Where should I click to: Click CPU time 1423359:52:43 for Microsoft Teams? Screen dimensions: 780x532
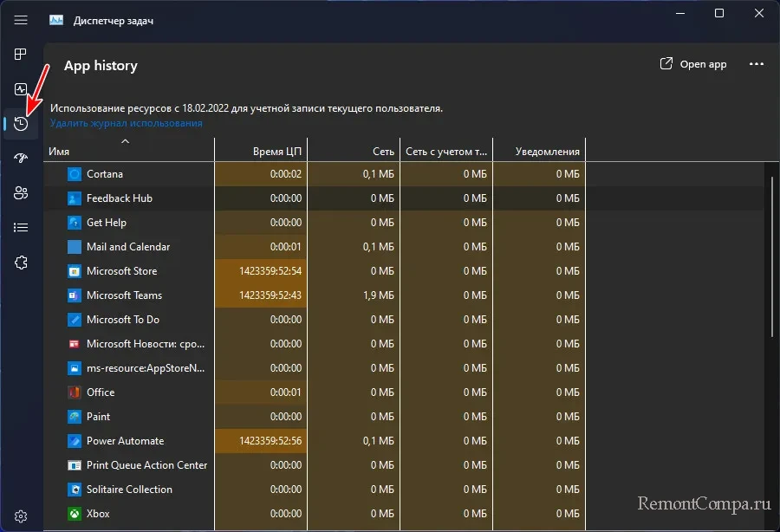(x=270, y=295)
